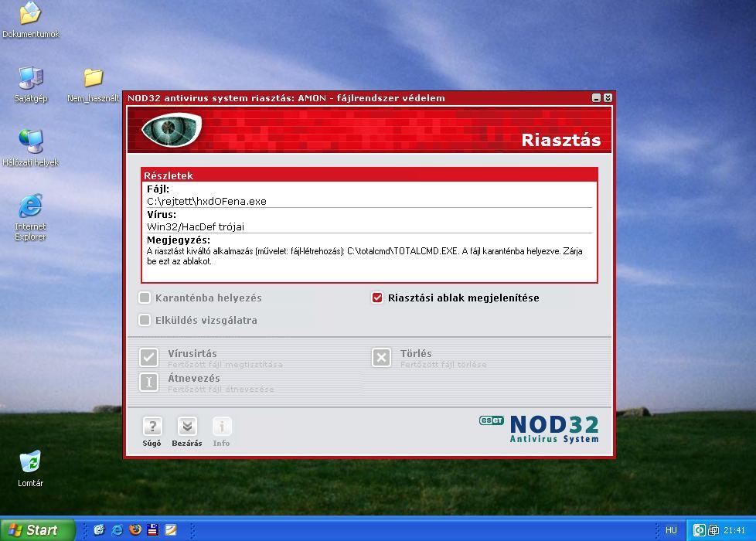The width and height of the screenshot is (756, 541).
Task: Click the 21:41 system clock
Action: pos(734,530)
